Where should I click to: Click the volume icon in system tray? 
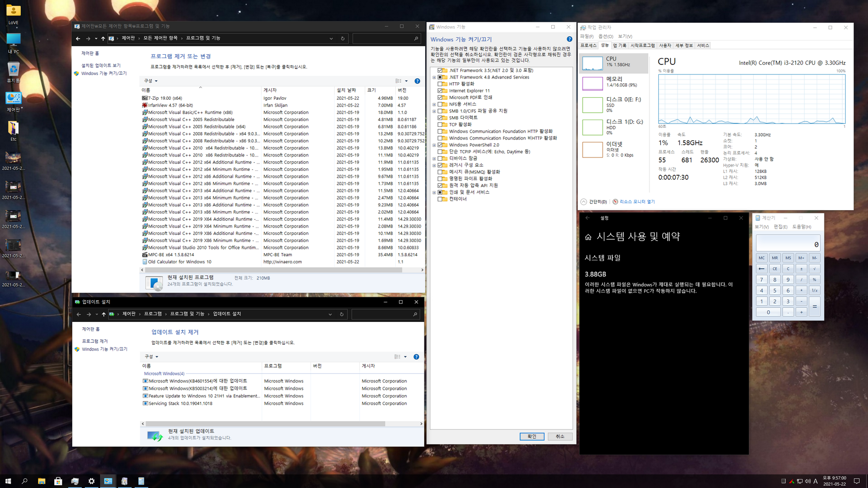[807, 481]
